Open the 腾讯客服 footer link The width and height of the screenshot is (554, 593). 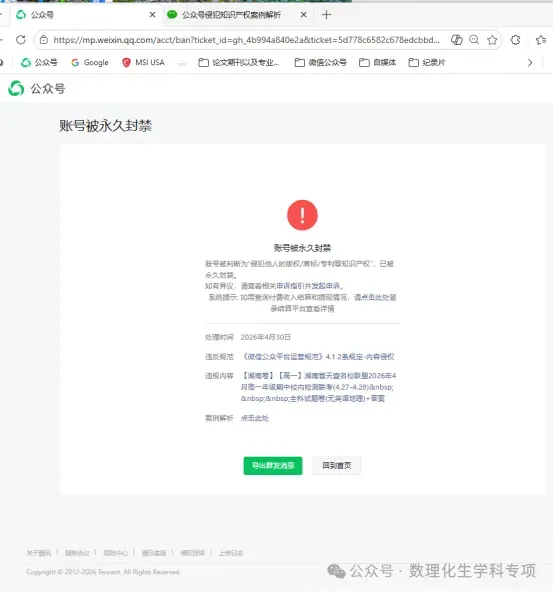[154, 553]
